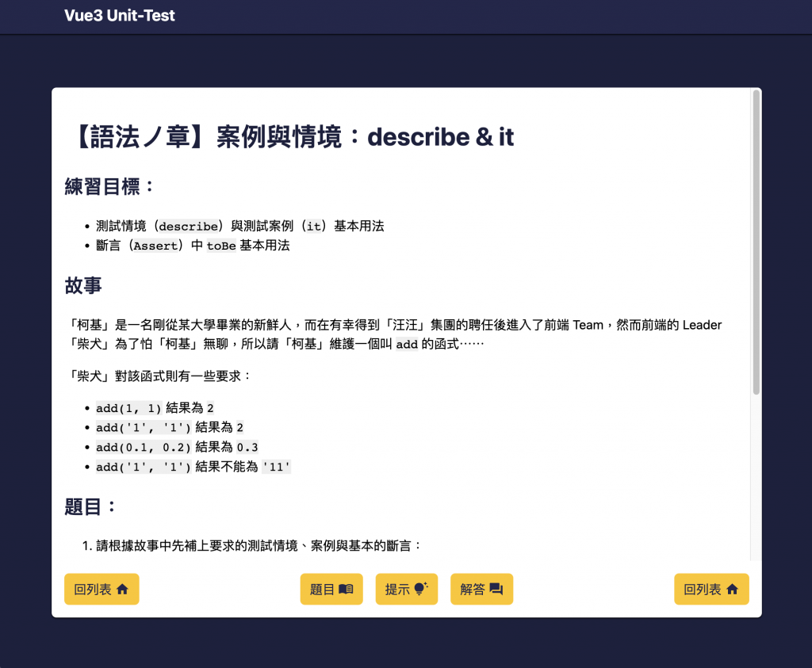Click the sentence 「柴犬」對該函式則有一些要求
The width and height of the screenshot is (812, 668).
[x=158, y=376]
